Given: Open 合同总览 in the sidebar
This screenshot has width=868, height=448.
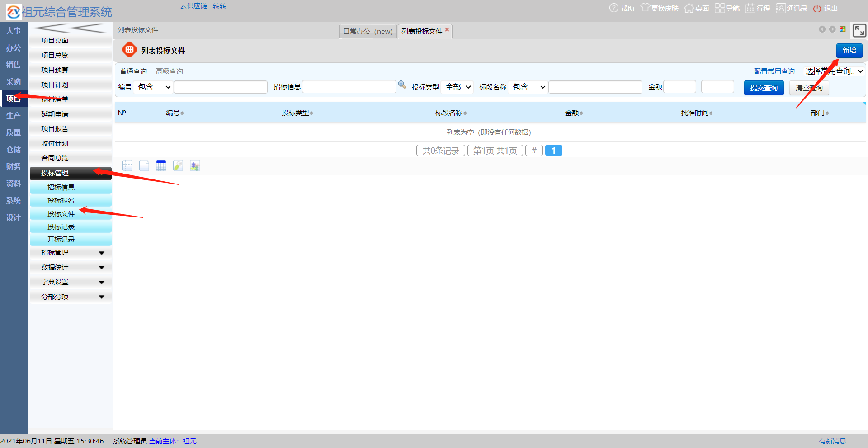Looking at the screenshot, I should coord(71,158).
